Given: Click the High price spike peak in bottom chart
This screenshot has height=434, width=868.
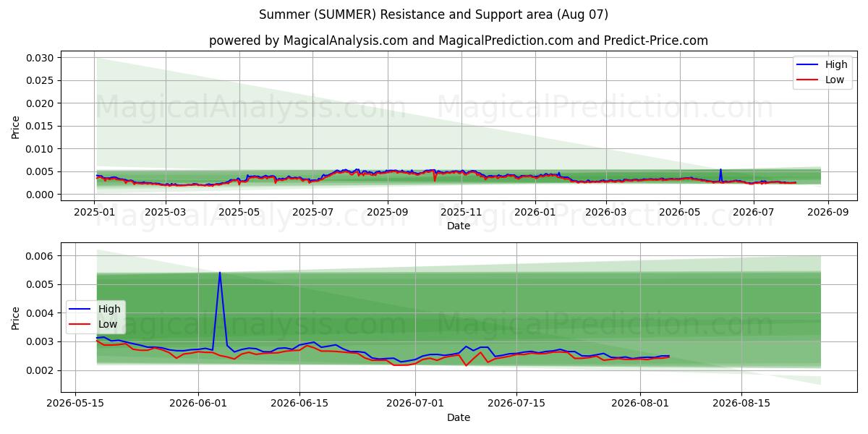Looking at the screenshot, I should pos(220,273).
